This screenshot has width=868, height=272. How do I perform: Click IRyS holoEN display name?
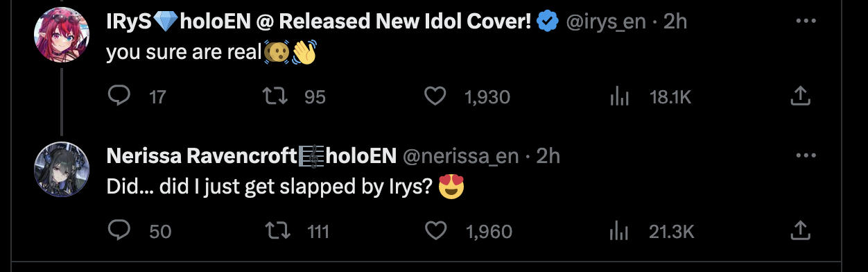click(318, 22)
